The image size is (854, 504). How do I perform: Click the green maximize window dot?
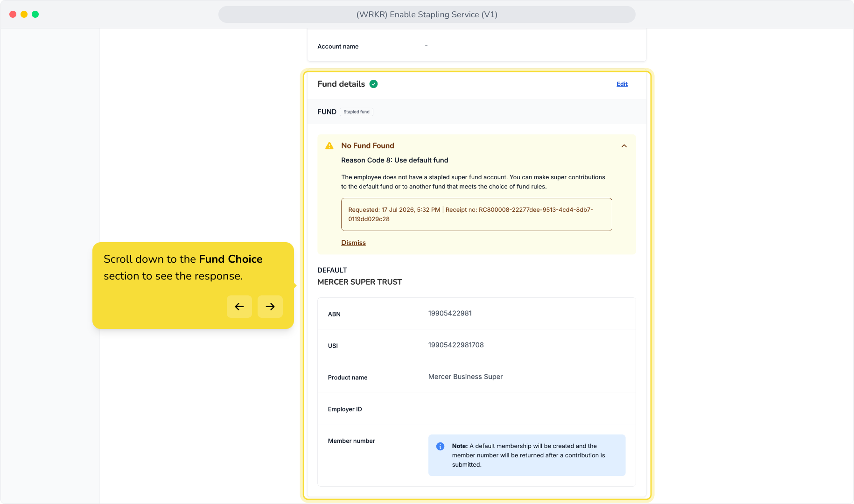coord(35,14)
